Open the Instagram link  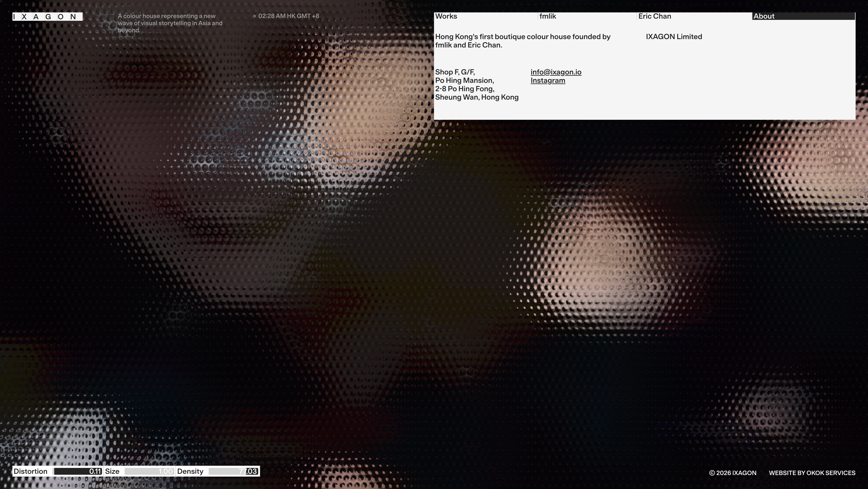click(548, 81)
